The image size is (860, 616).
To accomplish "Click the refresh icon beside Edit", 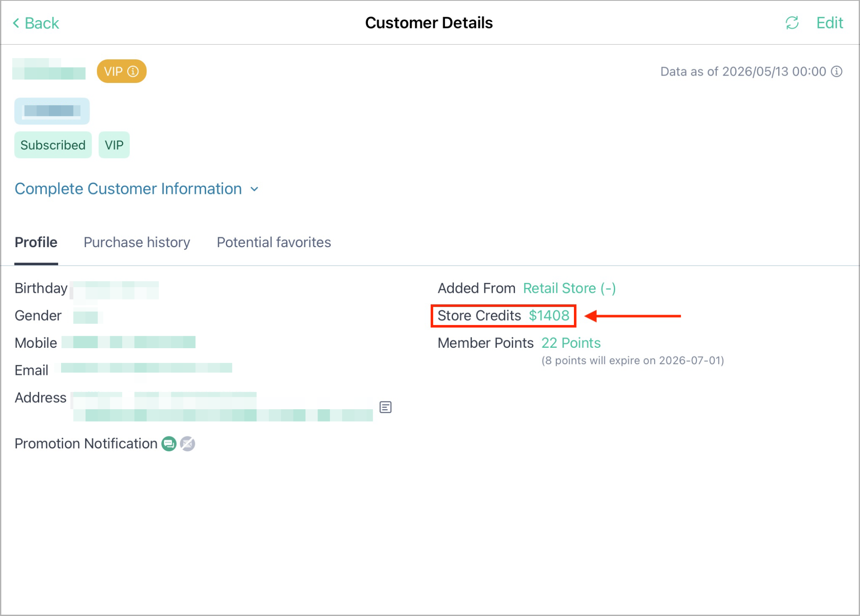I will pos(792,23).
